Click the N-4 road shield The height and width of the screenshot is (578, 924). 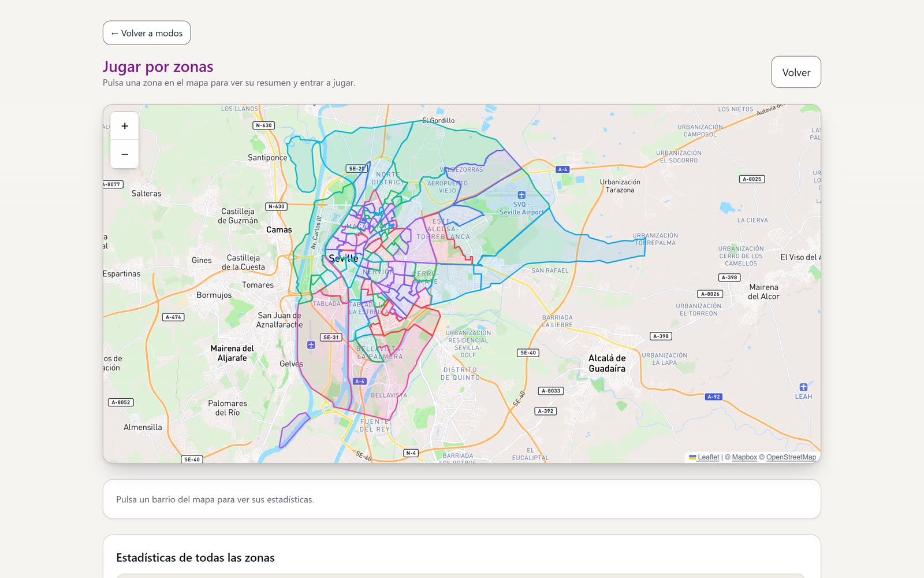pyautogui.click(x=411, y=453)
